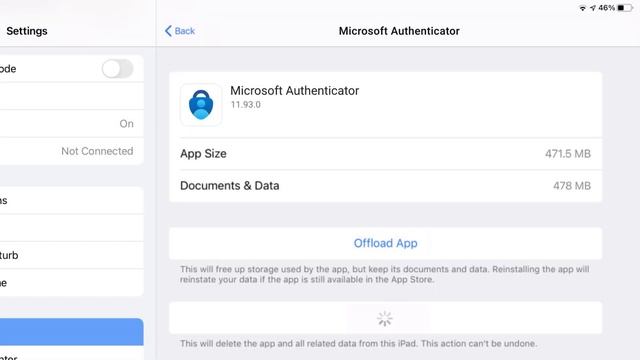Screen dimensions: 640x360
Task: Select the App Size row
Action: tap(385, 154)
